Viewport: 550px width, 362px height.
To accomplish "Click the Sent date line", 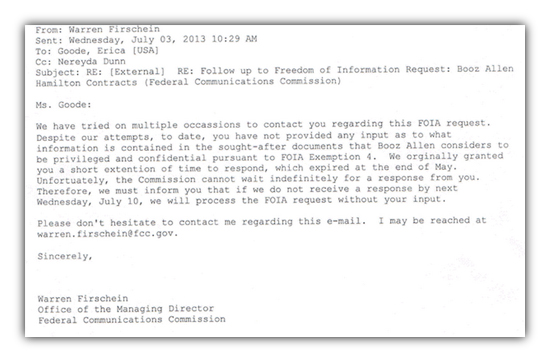I will [146, 39].
